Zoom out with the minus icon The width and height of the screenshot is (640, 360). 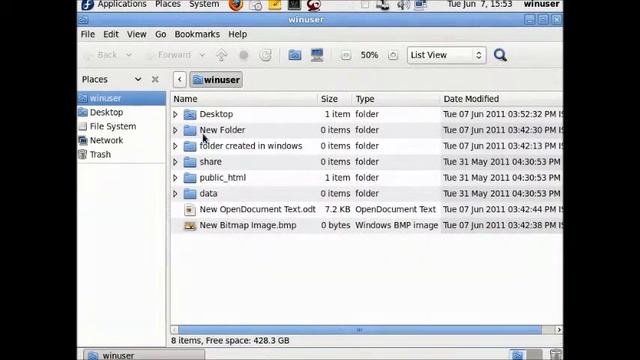[346, 55]
